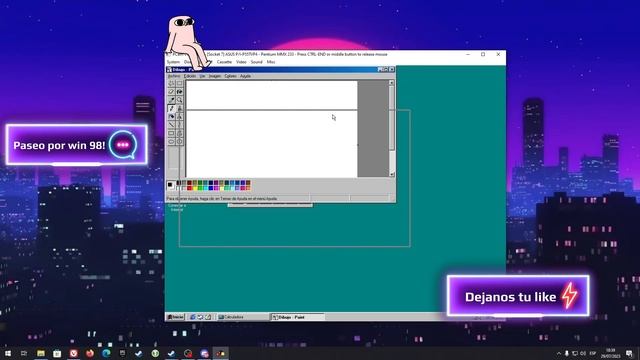Open Outlook Express from Win98 quick launch

200,317
